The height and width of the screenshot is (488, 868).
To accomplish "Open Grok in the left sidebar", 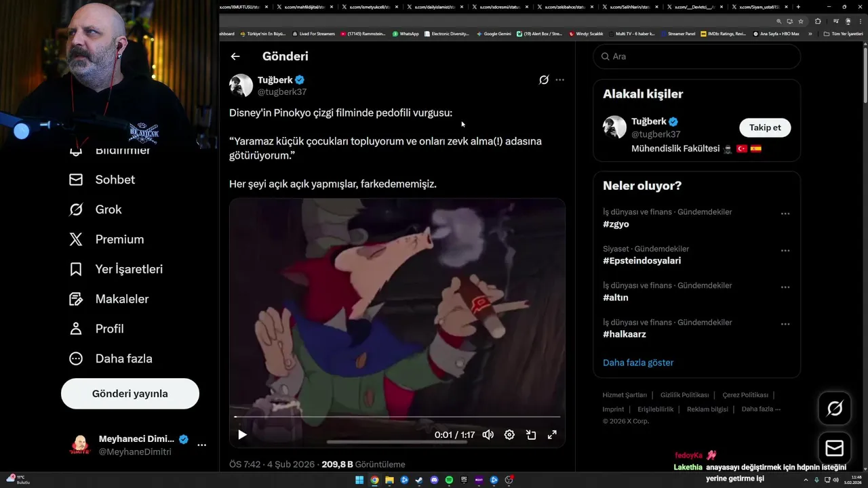I will click(96, 209).
